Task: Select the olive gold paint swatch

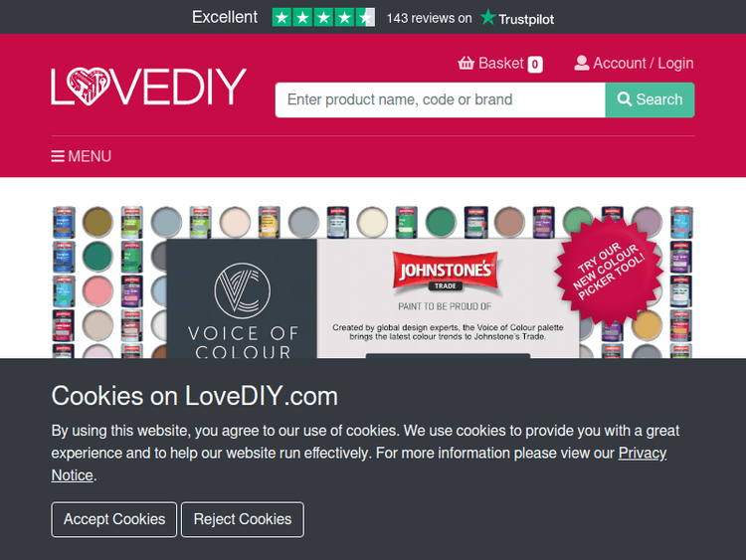Action: (x=98, y=222)
